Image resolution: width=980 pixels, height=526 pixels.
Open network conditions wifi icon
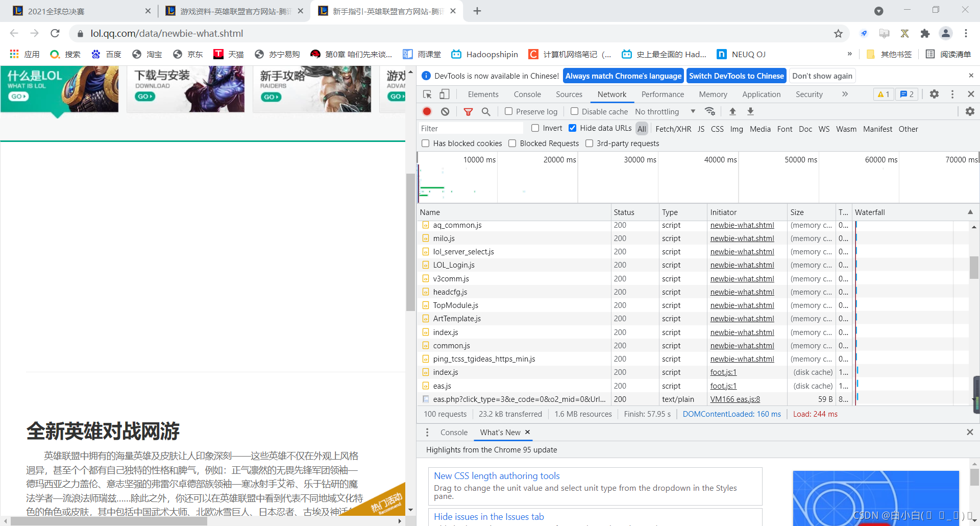tap(710, 111)
